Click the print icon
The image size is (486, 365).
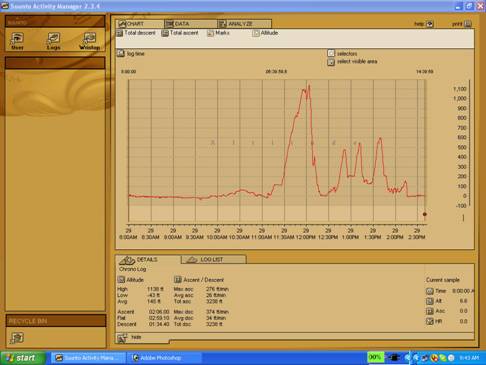[468, 24]
